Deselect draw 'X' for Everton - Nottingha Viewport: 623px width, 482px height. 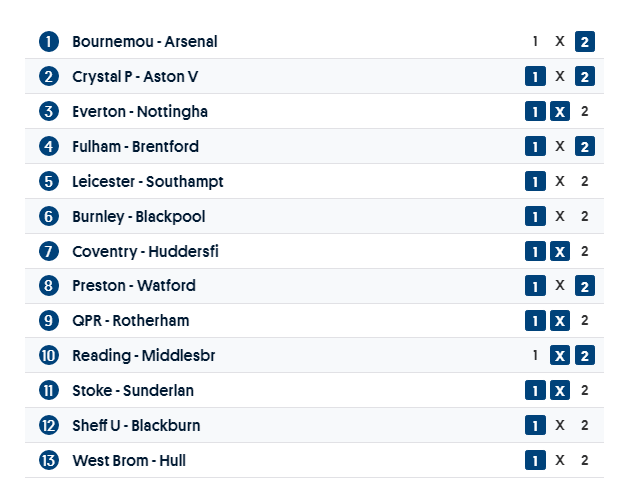[560, 111]
